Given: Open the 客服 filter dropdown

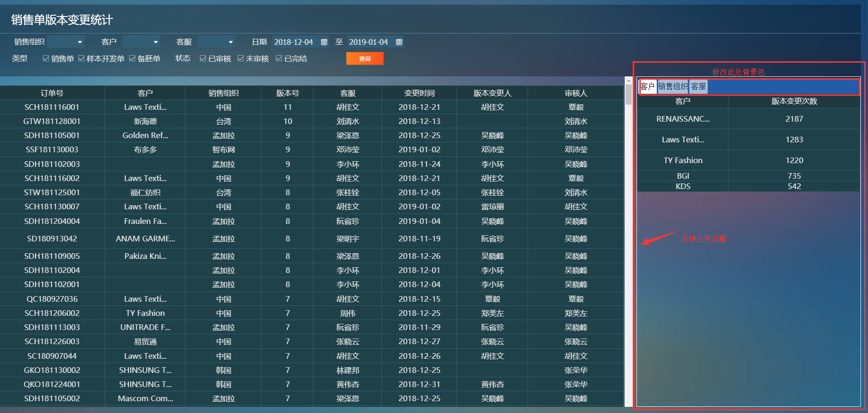Looking at the screenshot, I should point(216,42).
